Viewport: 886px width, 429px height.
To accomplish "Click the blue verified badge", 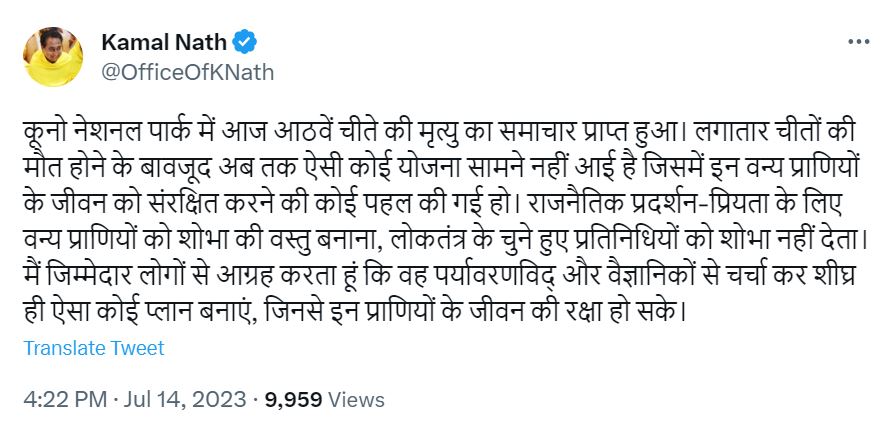I will point(245,43).
